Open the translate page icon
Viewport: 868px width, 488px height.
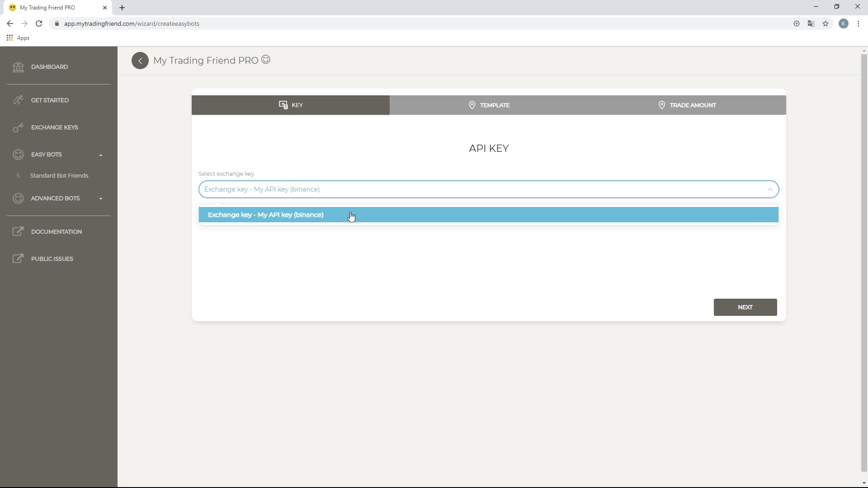point(811,23)
